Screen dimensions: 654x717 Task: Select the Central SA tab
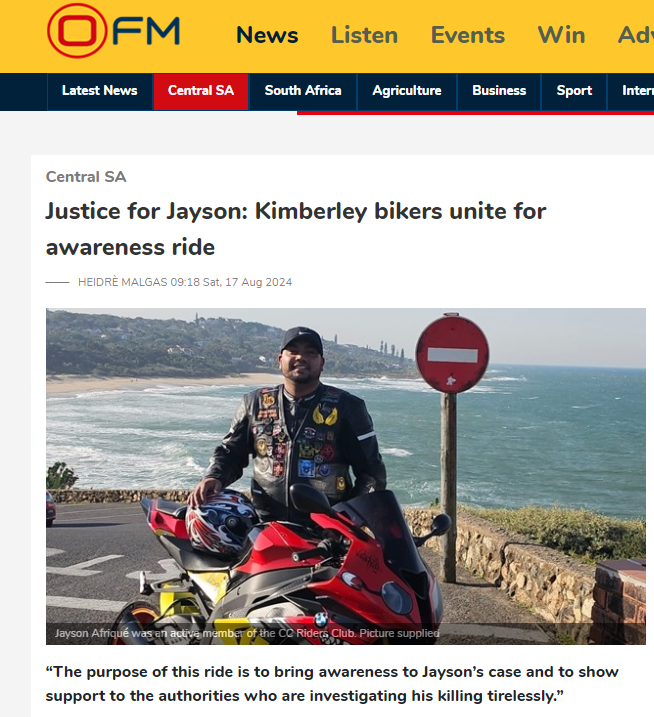[201, 91]
